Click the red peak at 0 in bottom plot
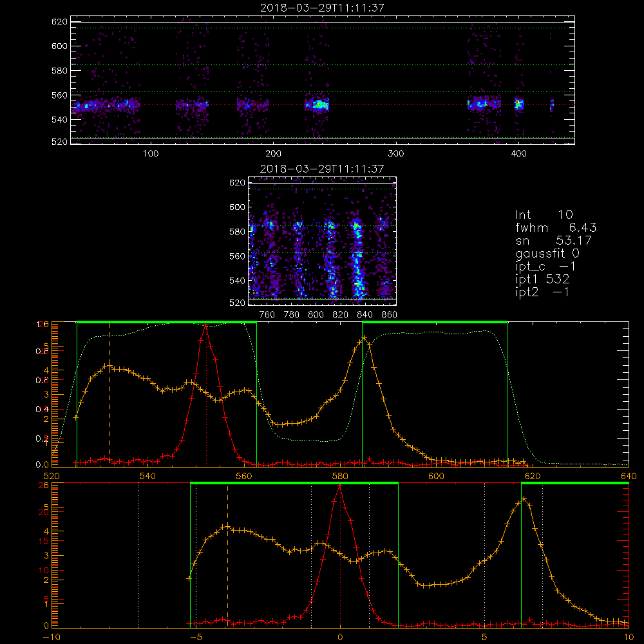 click(339, 487)
